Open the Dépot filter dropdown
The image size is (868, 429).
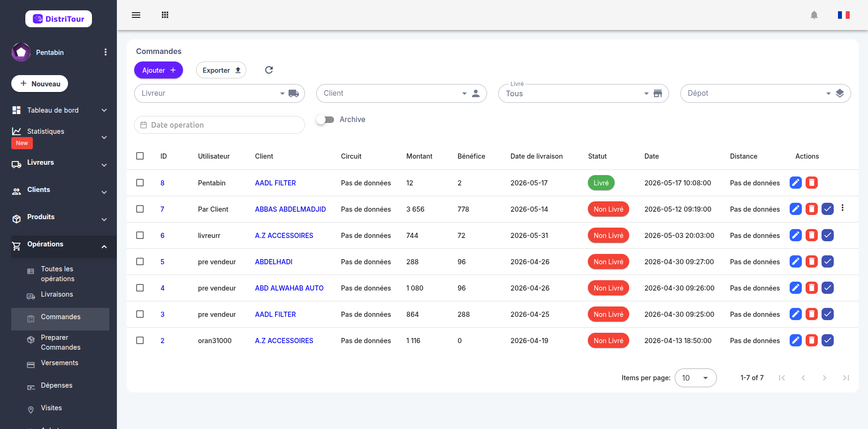766,93
